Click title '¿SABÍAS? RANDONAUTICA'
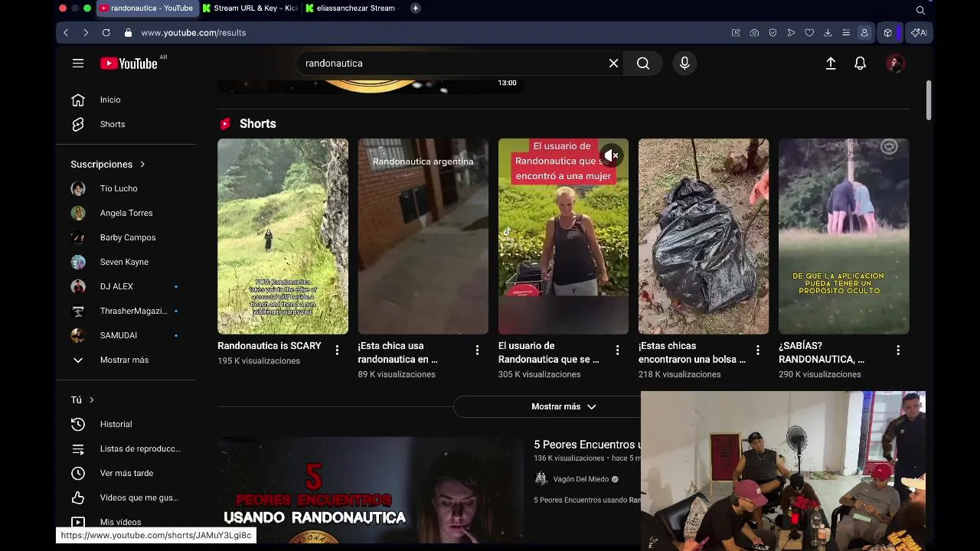Viewport: 980px width, 551px height. click(822, 353)
